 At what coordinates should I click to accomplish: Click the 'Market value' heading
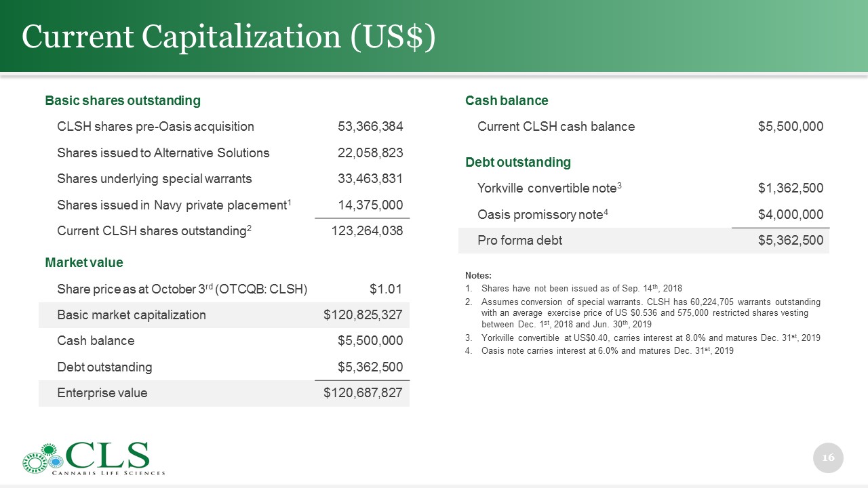[x=84, y=262]
